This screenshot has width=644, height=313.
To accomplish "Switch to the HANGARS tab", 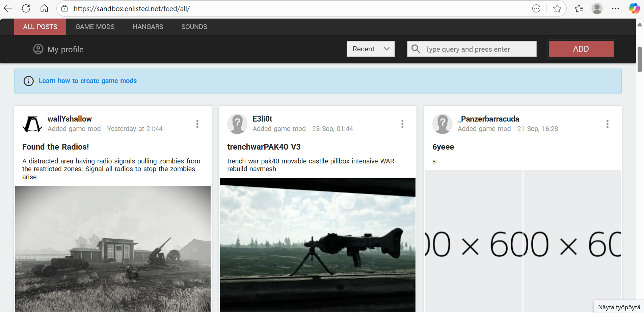I will (148, 27).
